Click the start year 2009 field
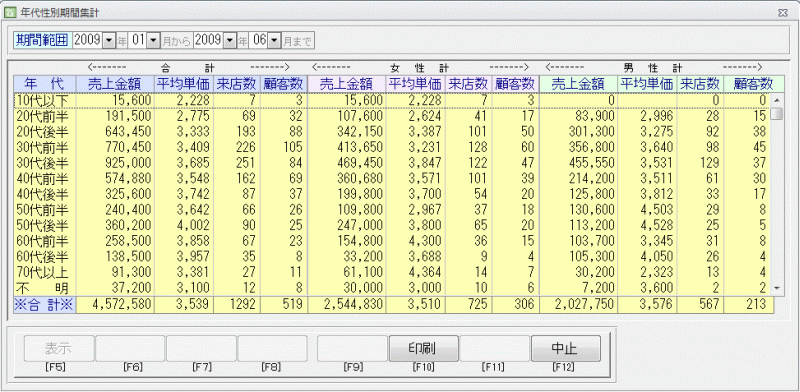This screenshot has height=392, width=800. coord(88,40)
